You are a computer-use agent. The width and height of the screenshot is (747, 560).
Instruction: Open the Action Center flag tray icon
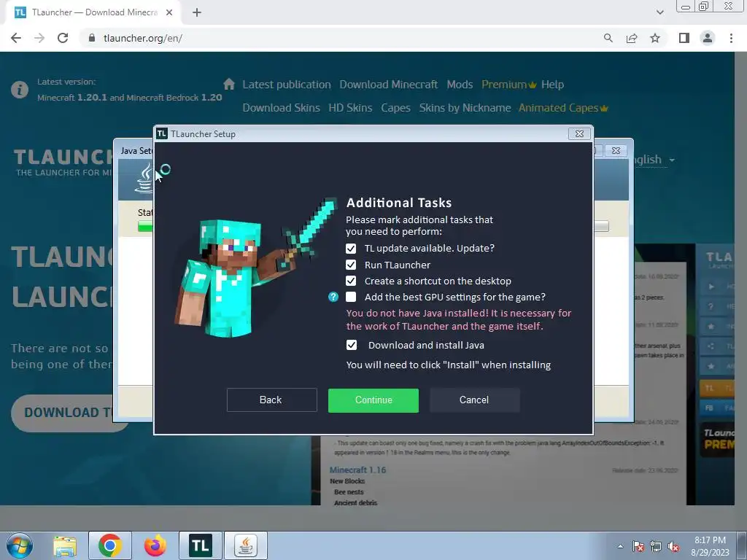tap(638, 546)
